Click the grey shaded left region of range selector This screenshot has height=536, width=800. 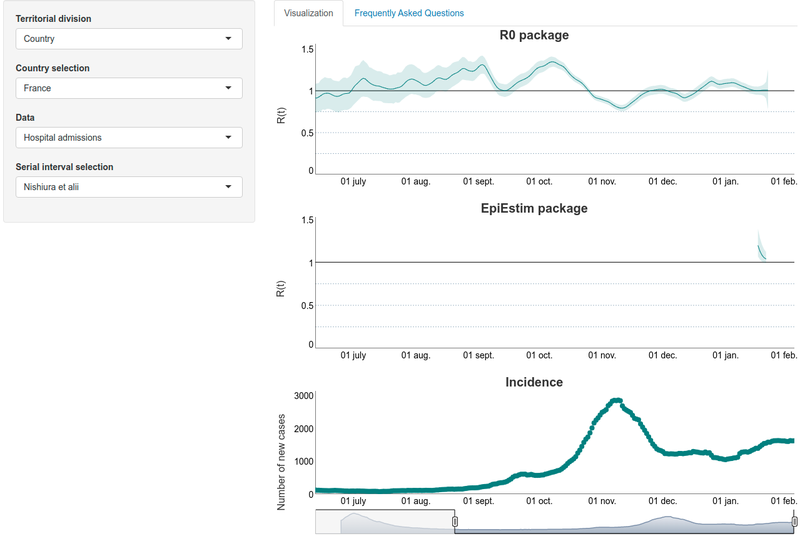(385, 521)
